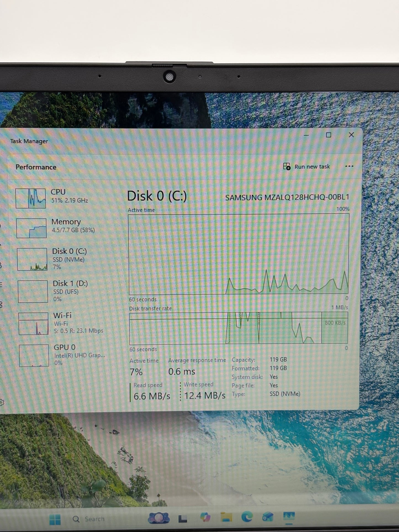Click the Run new task button
This screenshot has height=532, width=399.
306,166
